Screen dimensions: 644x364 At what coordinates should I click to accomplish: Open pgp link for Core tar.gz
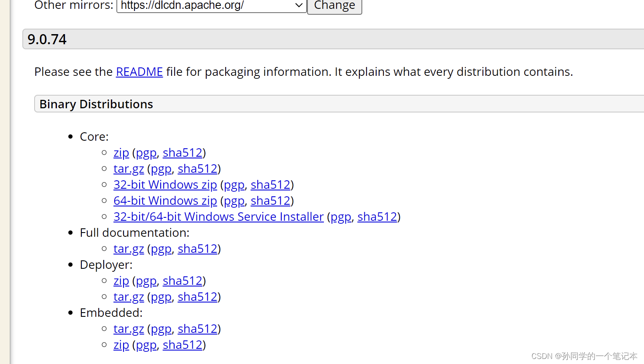click(161, 169)
